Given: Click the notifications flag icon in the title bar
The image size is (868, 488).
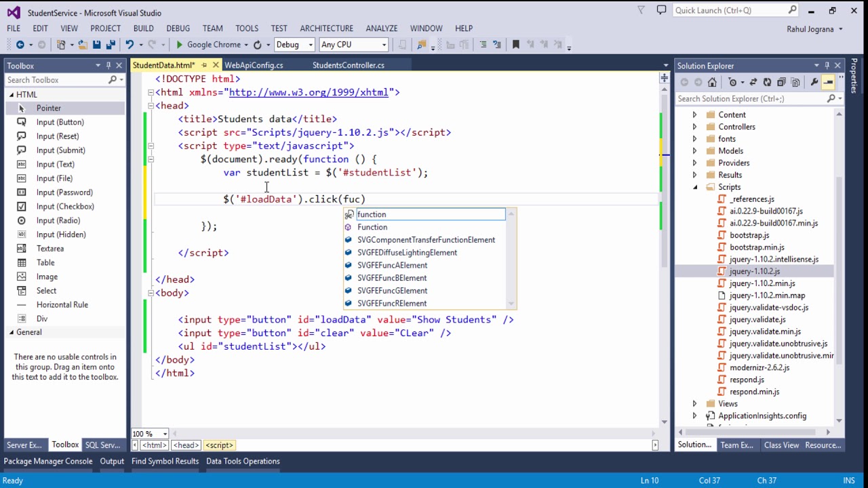Looking at the screenshot, I should 642,10.
